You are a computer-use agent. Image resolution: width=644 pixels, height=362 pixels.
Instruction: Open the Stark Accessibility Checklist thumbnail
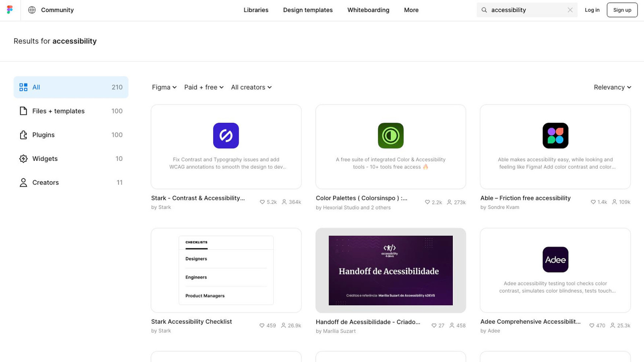click(226, 270)
